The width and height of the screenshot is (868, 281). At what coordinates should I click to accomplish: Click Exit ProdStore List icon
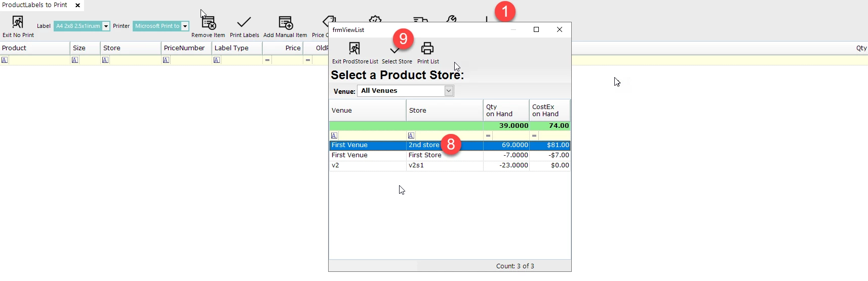(x=354, y=49)
